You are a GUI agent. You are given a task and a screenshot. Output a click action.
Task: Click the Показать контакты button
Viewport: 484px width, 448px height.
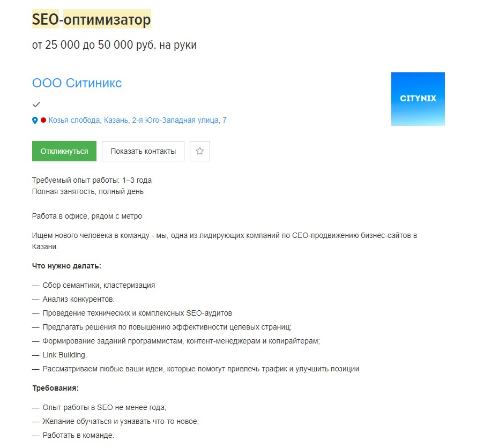coord(143,151)
